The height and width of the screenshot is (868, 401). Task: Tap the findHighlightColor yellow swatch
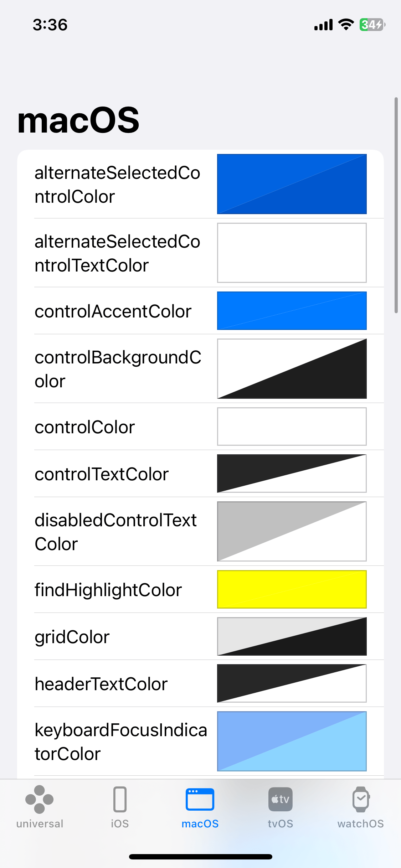click(x=292, y=589)
